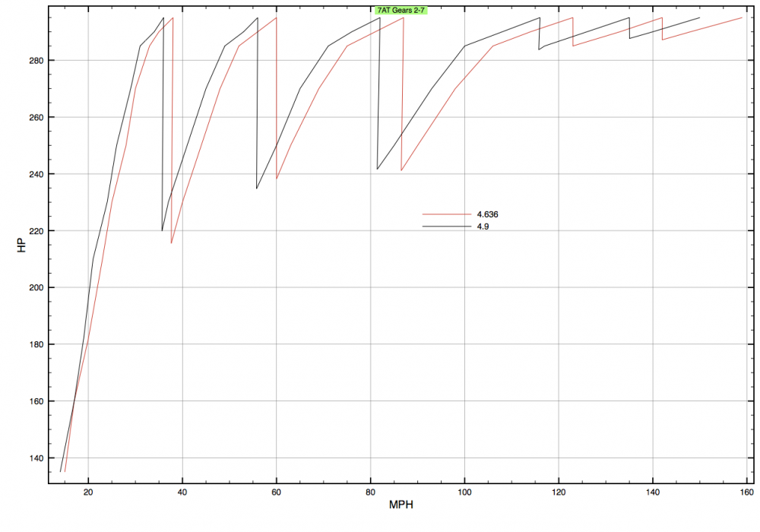Click the 260 tick on the HP axis
Viewport: 760px width, 532px height.
(36, 117)
